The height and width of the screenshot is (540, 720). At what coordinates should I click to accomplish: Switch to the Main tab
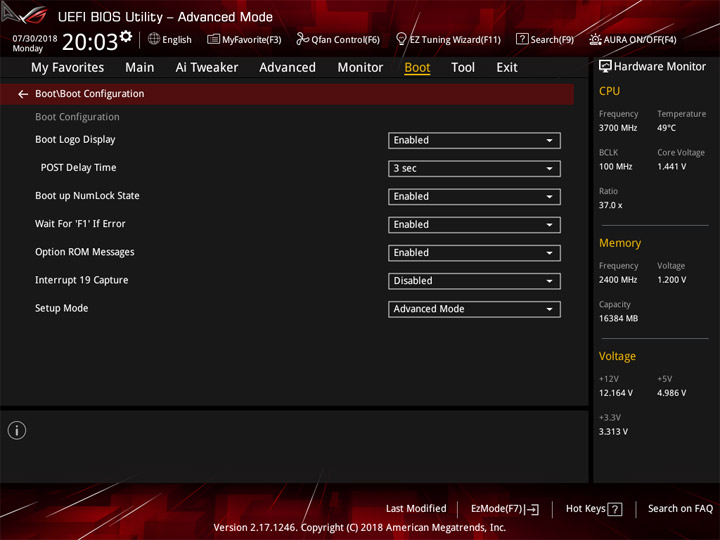coord(140,68)
